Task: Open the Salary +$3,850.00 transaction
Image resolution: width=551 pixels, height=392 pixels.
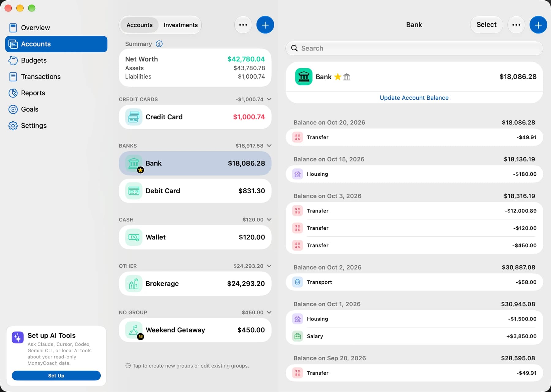Action: pyautogui.click(x=414, y=336)
